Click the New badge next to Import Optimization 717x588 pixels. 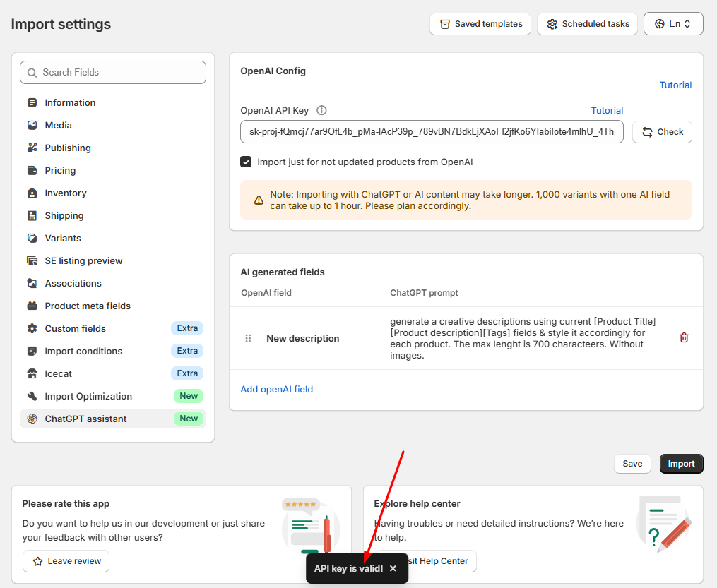(189, 396)
